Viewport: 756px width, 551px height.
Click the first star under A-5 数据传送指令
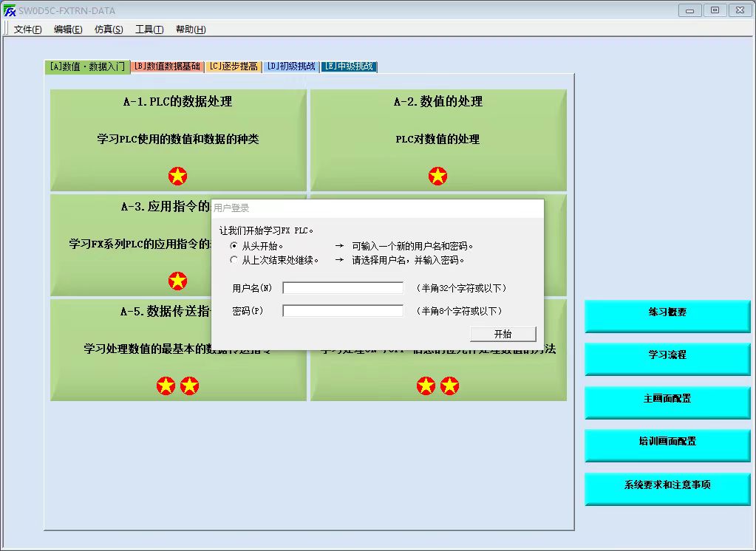click(x=166, y=386)
